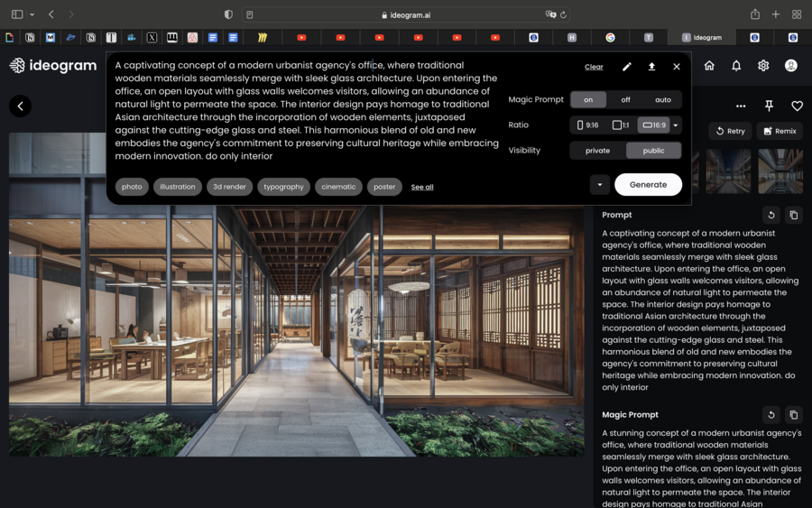Click the pencil edit icon in prompt box
This screenshot has height=508, width=812.
point(627,66)
